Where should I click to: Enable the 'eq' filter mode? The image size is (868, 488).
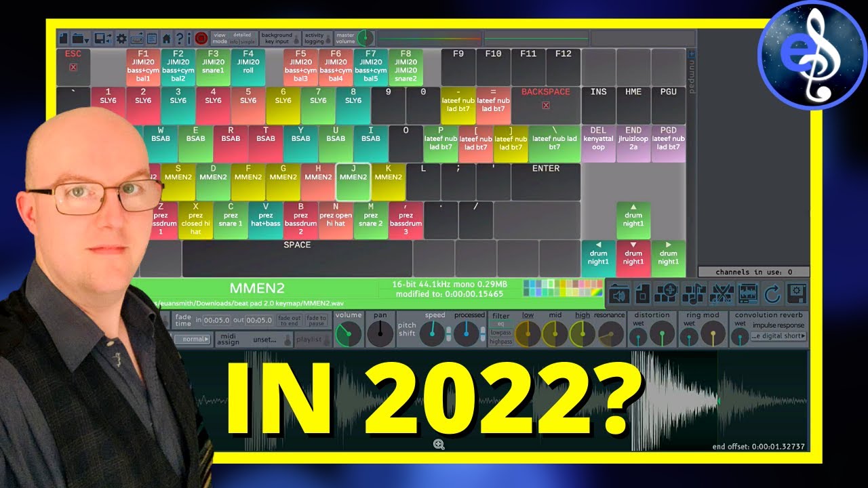point(500,324)
